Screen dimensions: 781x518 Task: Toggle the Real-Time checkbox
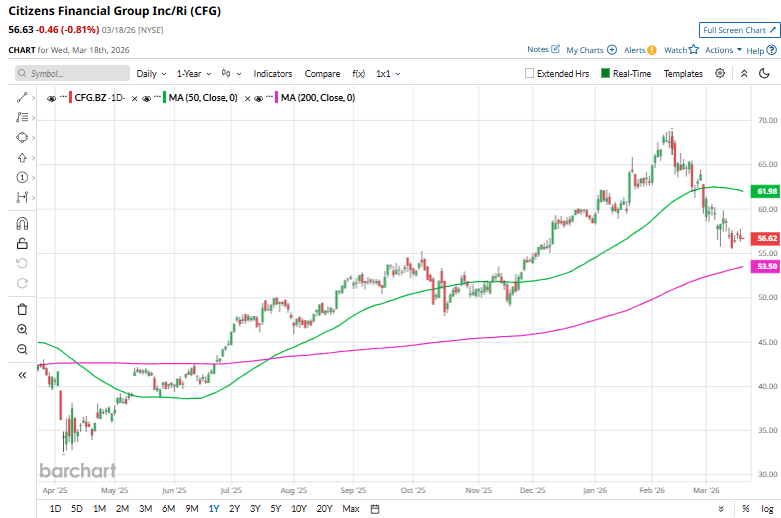pyautogui.click(x=605, y=73)
